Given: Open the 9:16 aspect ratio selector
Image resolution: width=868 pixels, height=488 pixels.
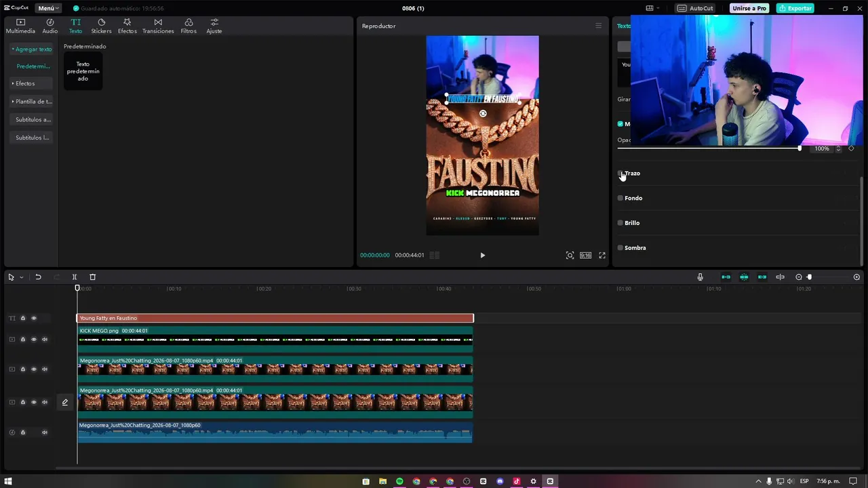Looking at the screenshot, I should pyautogui.click(x=585, y=256).
